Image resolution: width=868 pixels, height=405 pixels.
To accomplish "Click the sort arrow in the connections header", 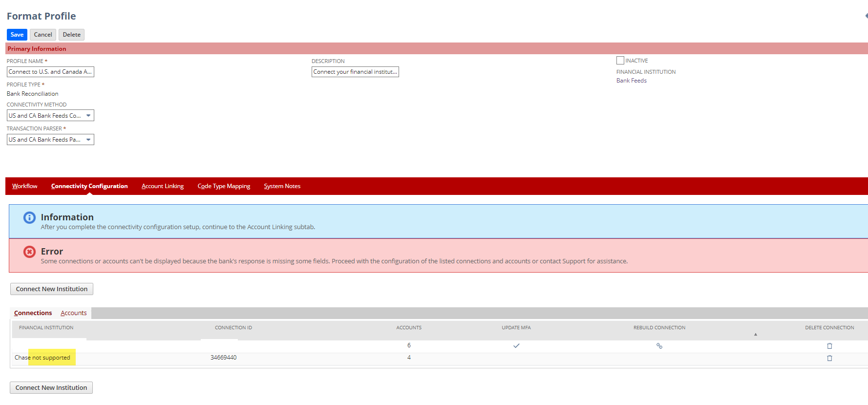I will [x=755, y=334].
